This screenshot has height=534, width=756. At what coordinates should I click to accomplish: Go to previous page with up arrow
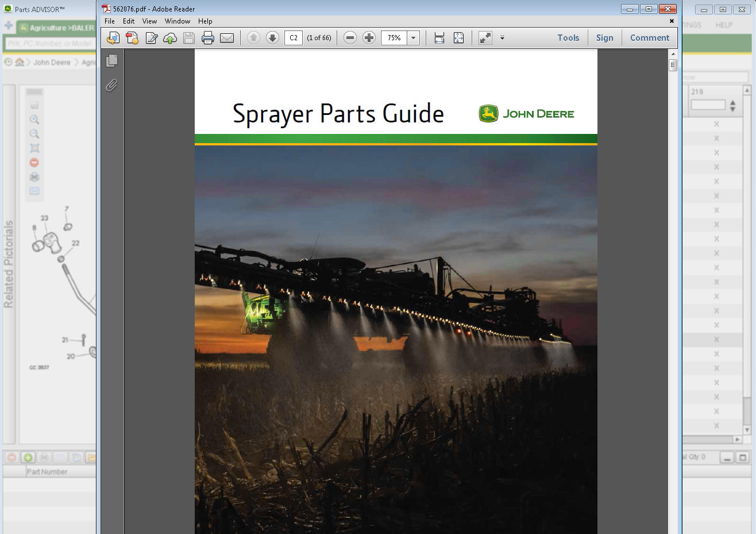[x=253, y=38]
